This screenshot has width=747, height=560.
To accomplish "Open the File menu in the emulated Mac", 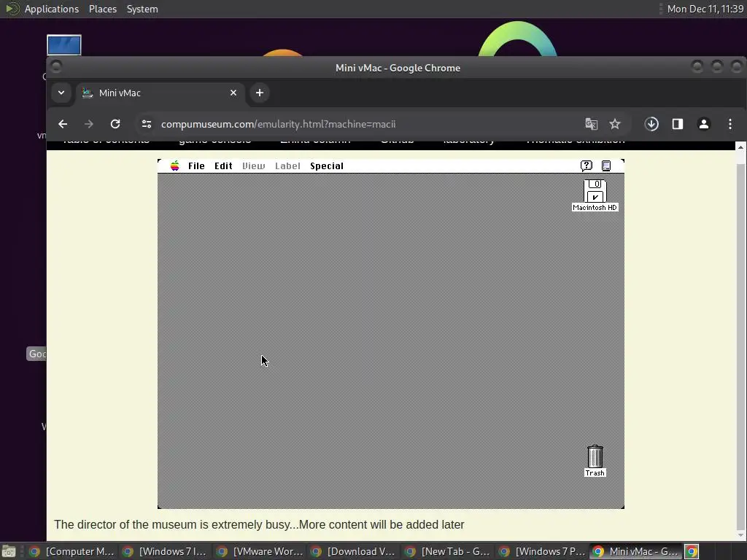I will [x=196, y=166].
